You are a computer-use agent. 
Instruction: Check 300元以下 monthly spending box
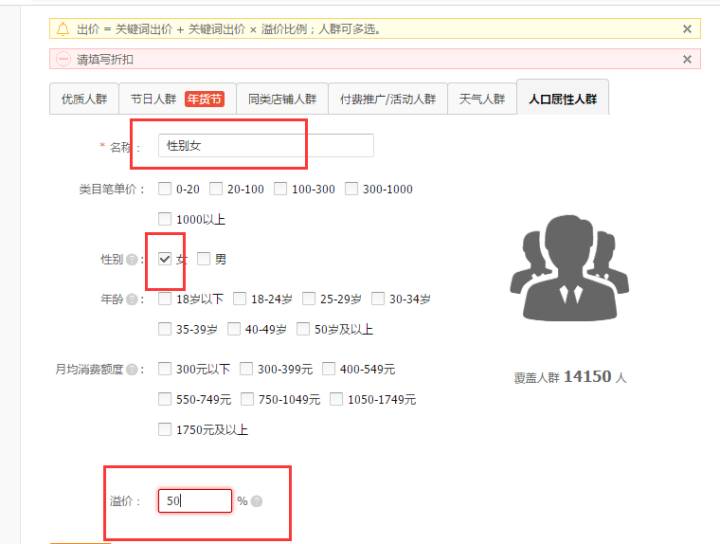(164, 369)
